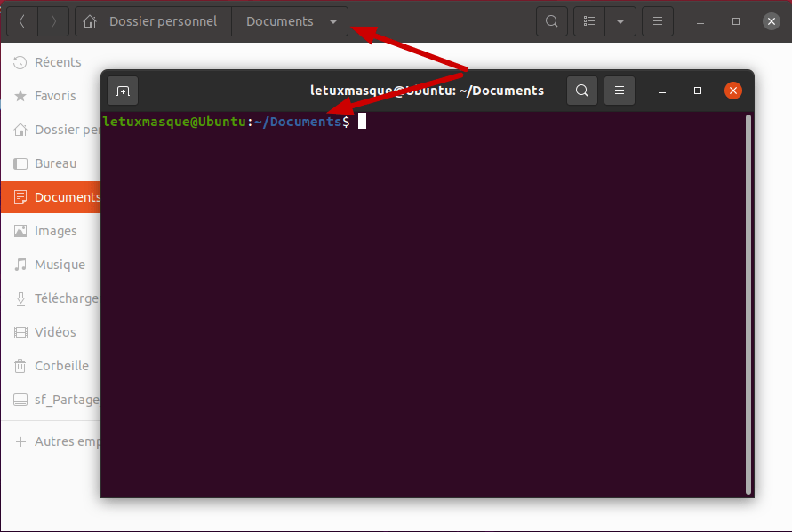Screen dimensions: 792x532
Task: Click the Images picture icon
Action: (20, 231)
